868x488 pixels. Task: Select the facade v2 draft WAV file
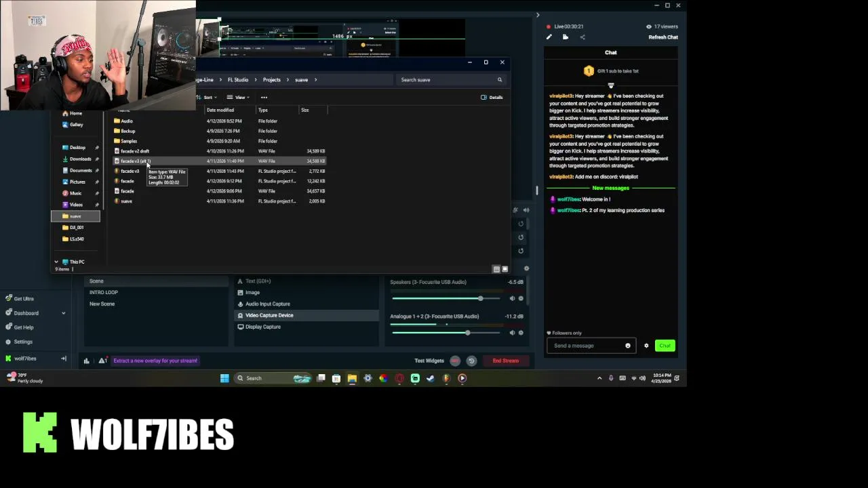pyautogui.click(x=219, y=151)
